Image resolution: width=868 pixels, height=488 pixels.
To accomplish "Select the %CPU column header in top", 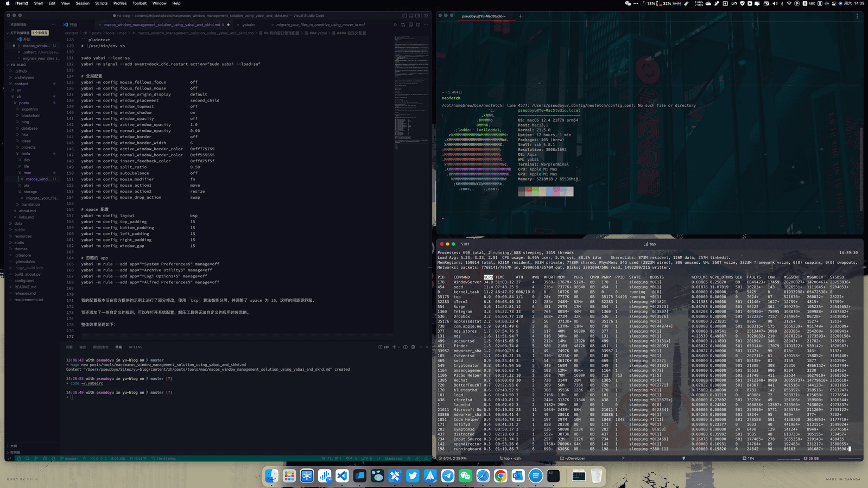I will click(488, 277).
